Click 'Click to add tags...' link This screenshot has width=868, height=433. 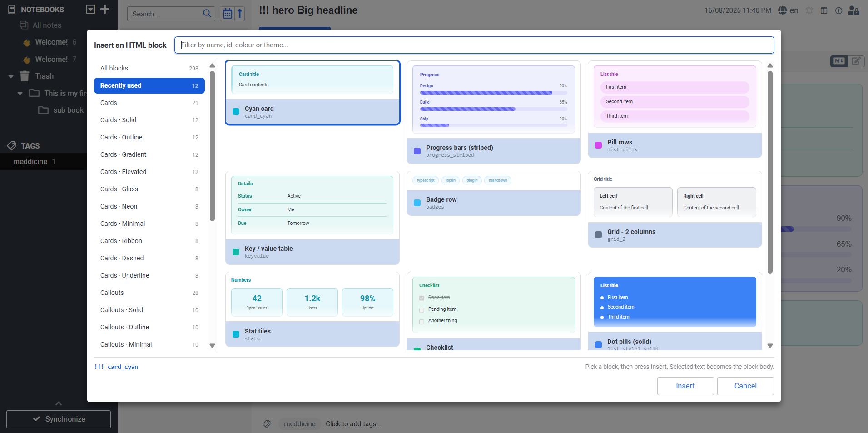coord(353,423)
